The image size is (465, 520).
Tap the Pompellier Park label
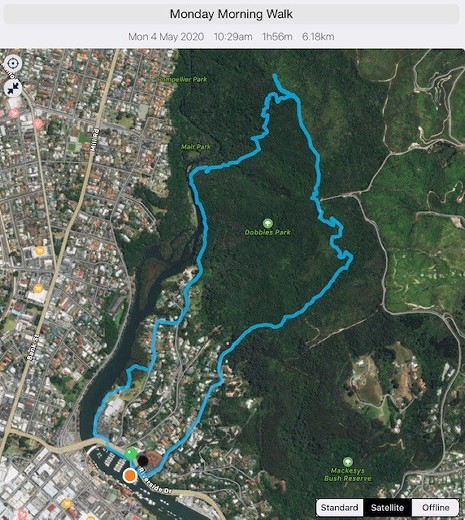(x=182, y=79)
